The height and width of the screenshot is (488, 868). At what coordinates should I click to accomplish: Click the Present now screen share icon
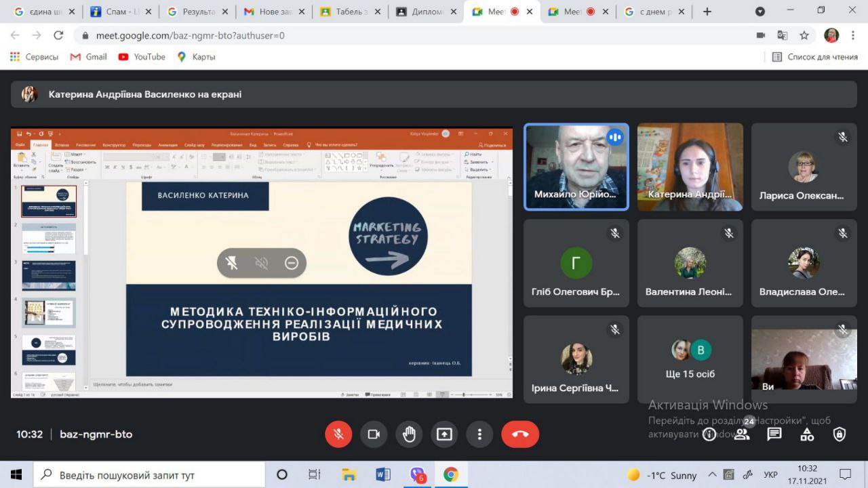click(444, 434)
